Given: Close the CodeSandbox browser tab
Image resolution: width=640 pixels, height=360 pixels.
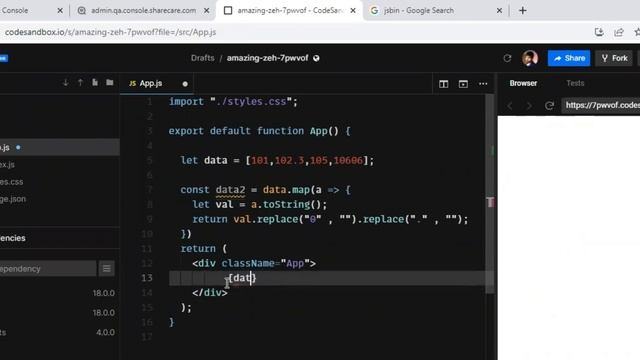Looking at the screenshot, I should coord(353,11).
